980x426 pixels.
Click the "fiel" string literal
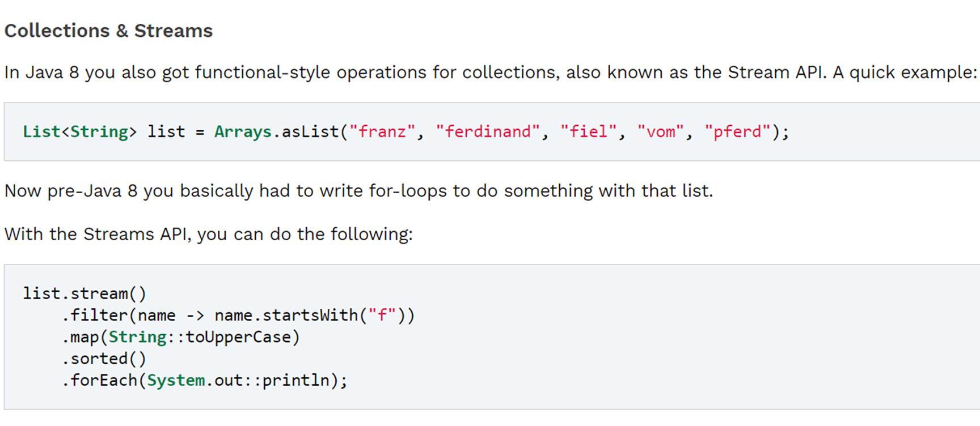[x=588, y=131]
